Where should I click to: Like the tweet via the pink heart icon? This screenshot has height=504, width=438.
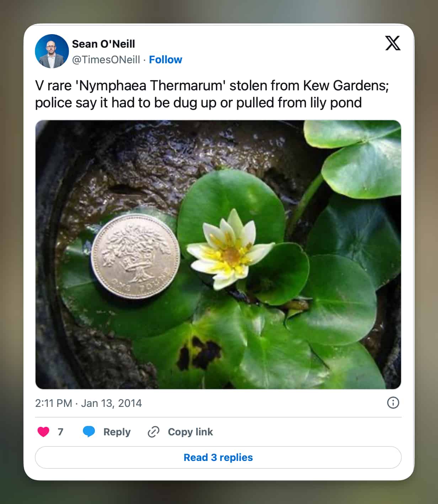[44, 432]
